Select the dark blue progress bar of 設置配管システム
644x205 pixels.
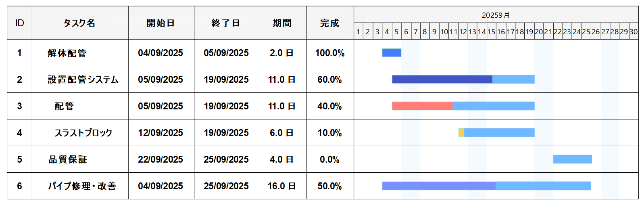click(x=442, y=79)
